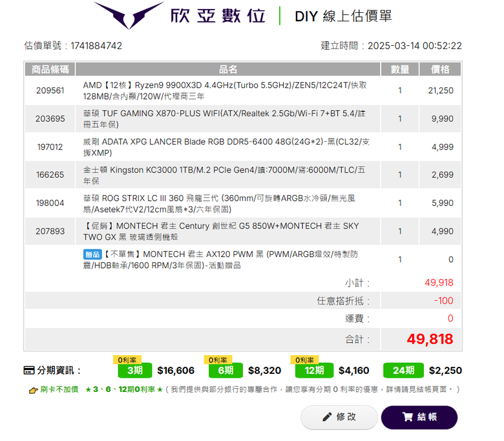This screenshot has width=504, height=441.
Task: Click the price 21,250
Action: (x=441, y=90)
